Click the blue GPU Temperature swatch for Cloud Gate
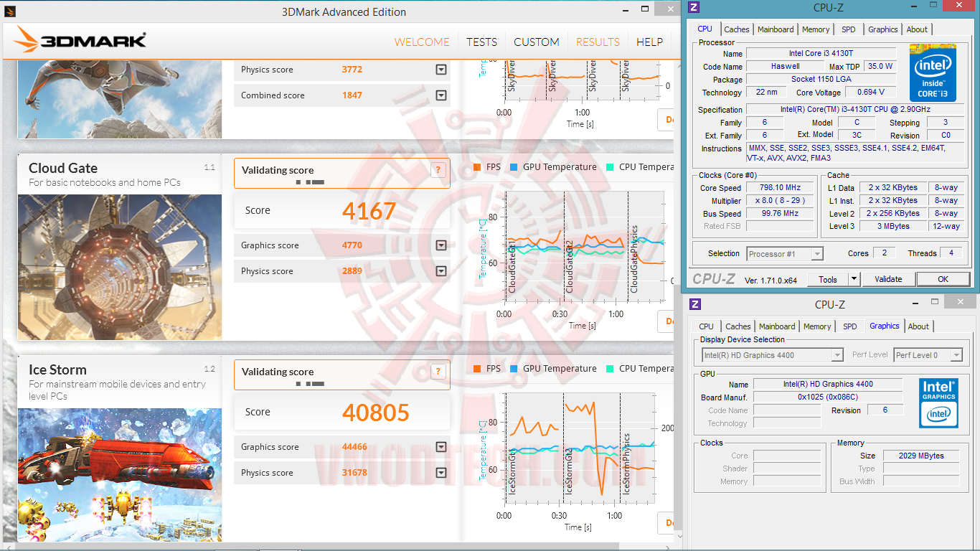The image size is (980, 551). (514, 167)
